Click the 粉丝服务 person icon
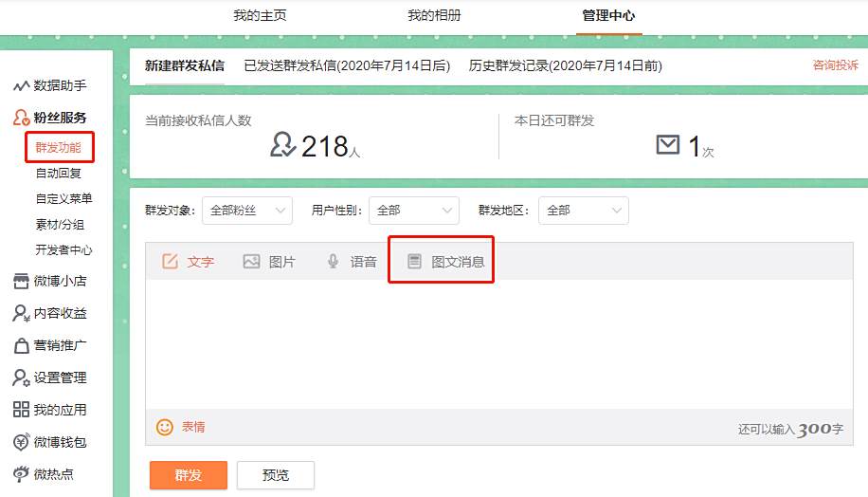Screen dimensions: 868x497 point(21,118)
